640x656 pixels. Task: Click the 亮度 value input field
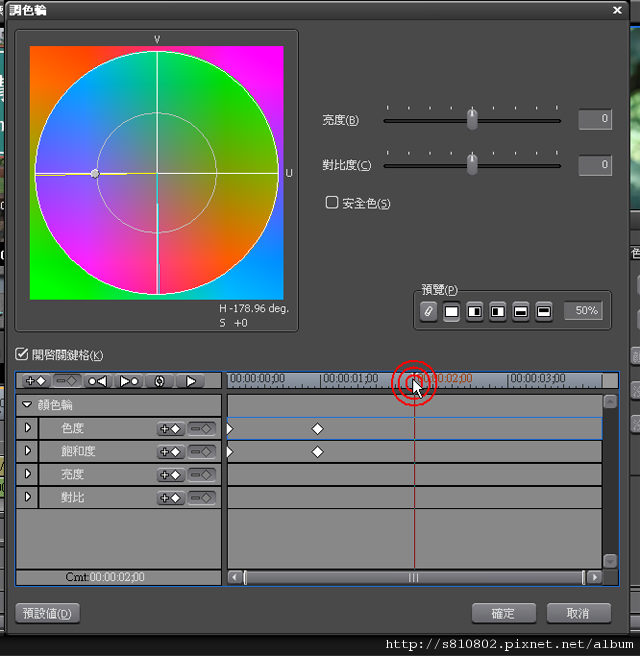pos(595,120)
